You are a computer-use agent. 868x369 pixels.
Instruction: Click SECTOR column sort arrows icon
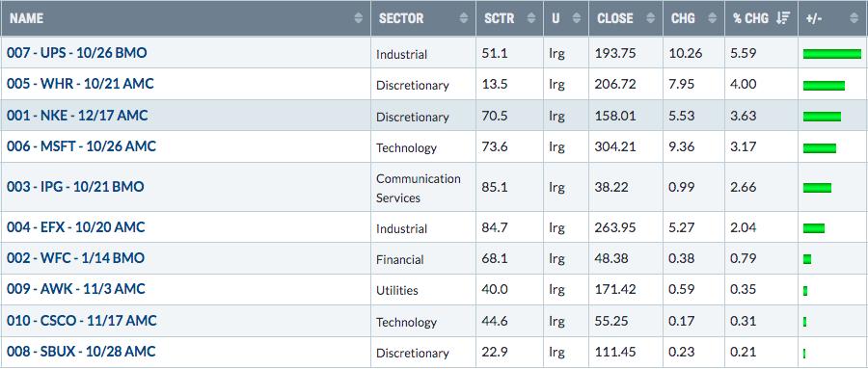[x=463, y=18]
